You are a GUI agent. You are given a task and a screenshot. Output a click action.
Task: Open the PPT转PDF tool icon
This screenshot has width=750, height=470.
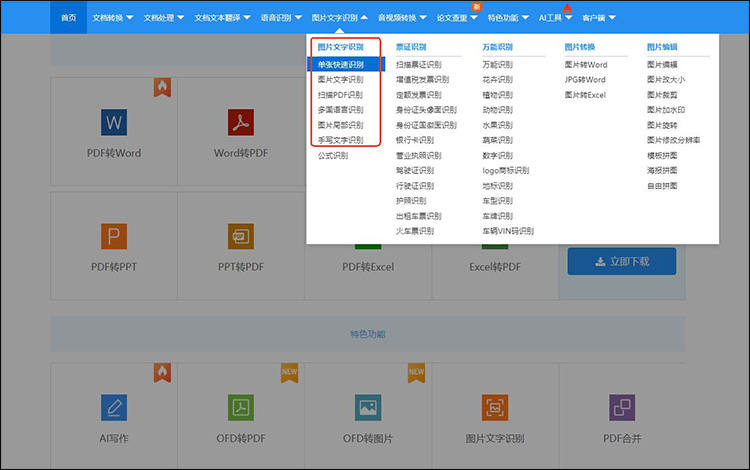pyautogui.click(x=241, y=236)
